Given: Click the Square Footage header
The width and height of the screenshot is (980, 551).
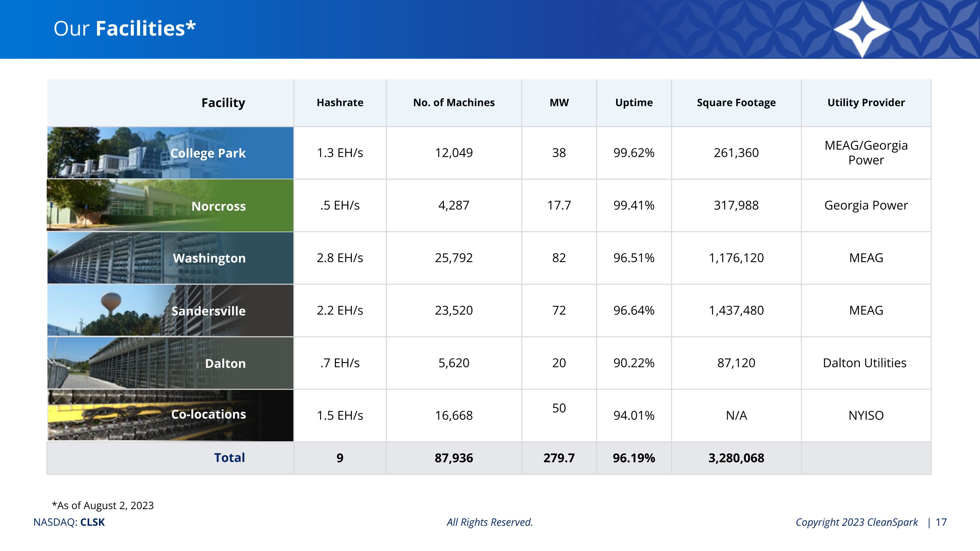Looking at the screenshot, I should tap(736, 103).
